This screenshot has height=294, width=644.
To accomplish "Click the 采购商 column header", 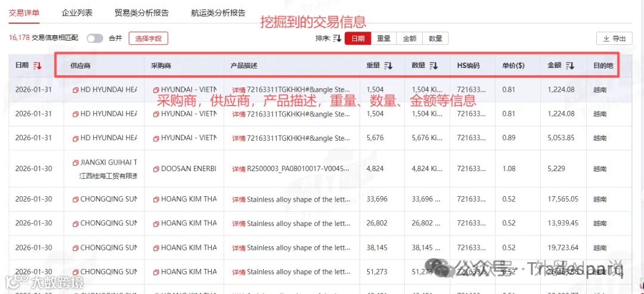I will [162, 65].
